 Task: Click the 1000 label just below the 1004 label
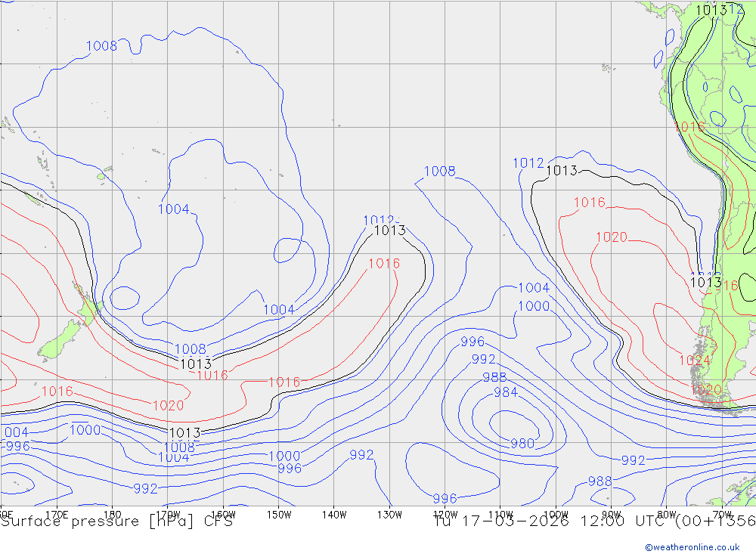pos(534,306)
